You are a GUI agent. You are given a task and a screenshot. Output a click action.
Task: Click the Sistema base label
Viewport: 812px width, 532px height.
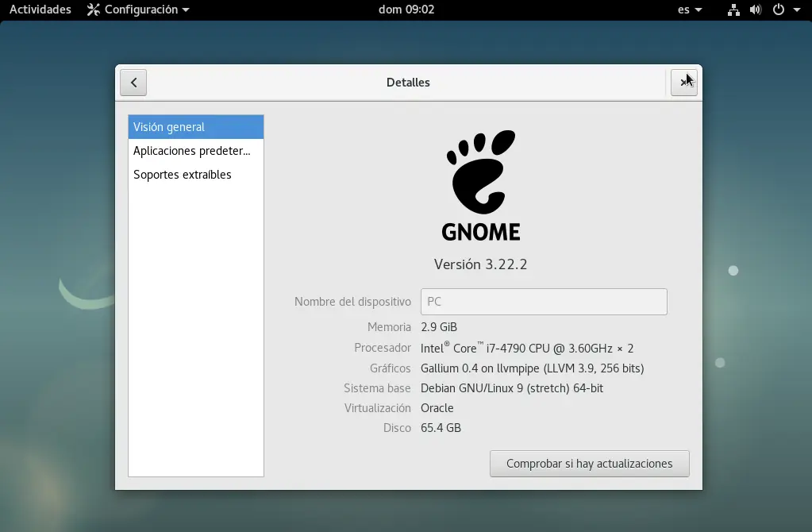377,388
